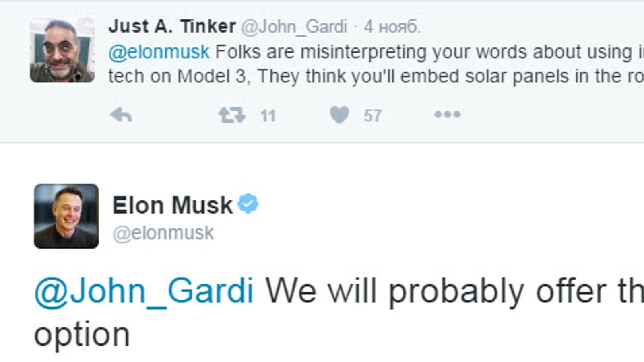Open the Just A. Tinker display name
Image resolution: width=644 pixels, height=362 pixels.
click(x=172, y=27)
